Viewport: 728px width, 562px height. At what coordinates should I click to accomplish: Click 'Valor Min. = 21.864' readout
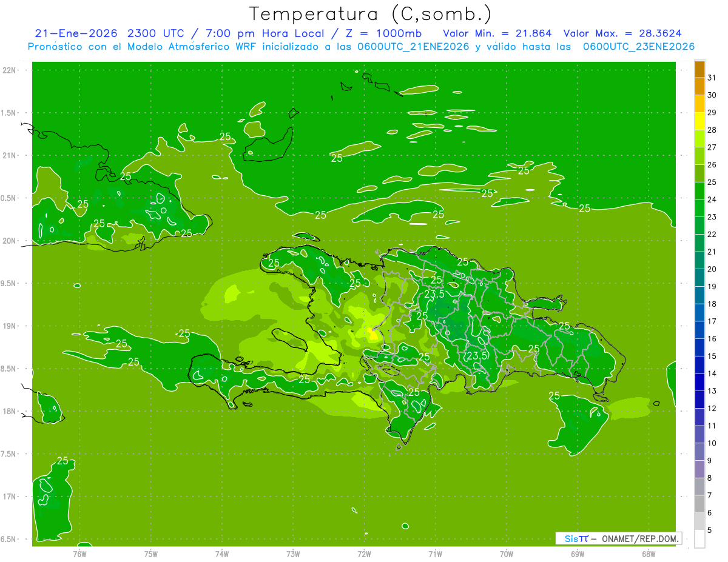[497, 33]
